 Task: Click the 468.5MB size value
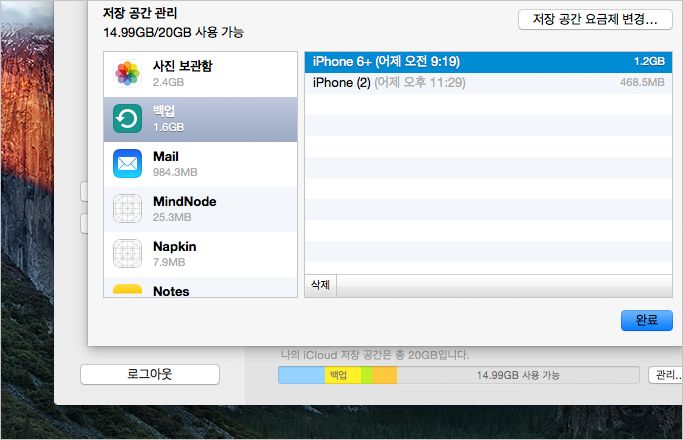coord(642,82)
